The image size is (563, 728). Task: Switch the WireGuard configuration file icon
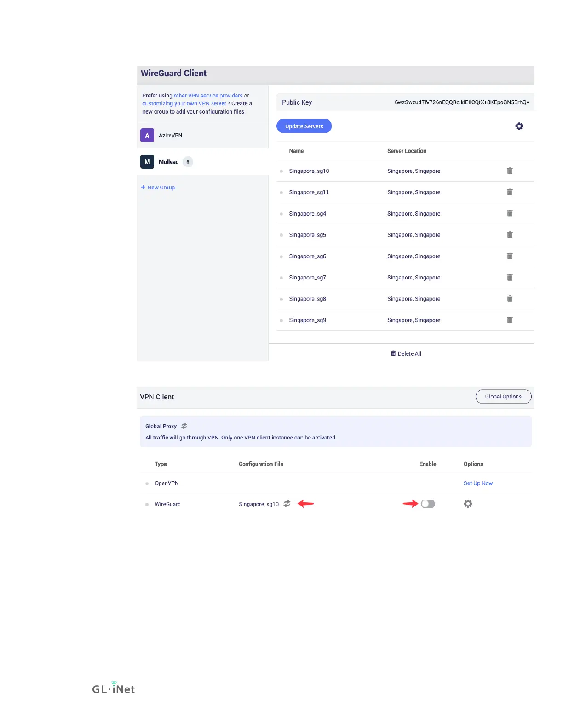pos(287,504)
